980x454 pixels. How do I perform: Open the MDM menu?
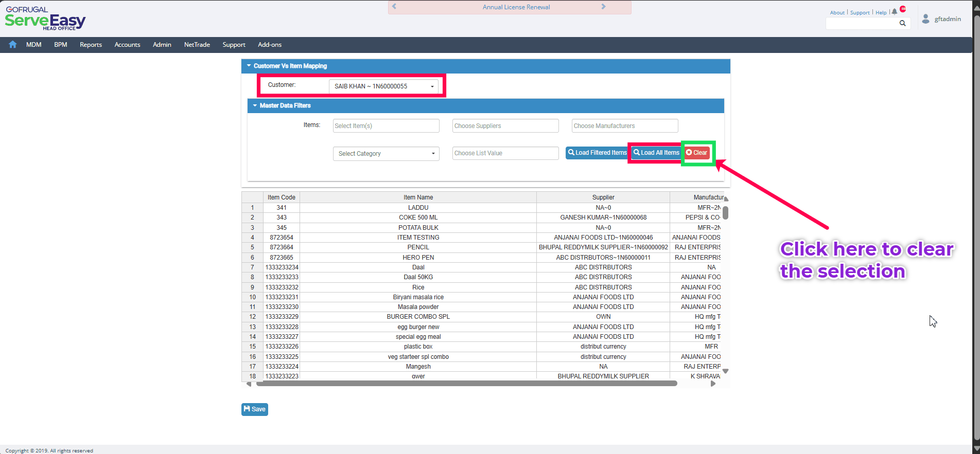pos(34,45)
